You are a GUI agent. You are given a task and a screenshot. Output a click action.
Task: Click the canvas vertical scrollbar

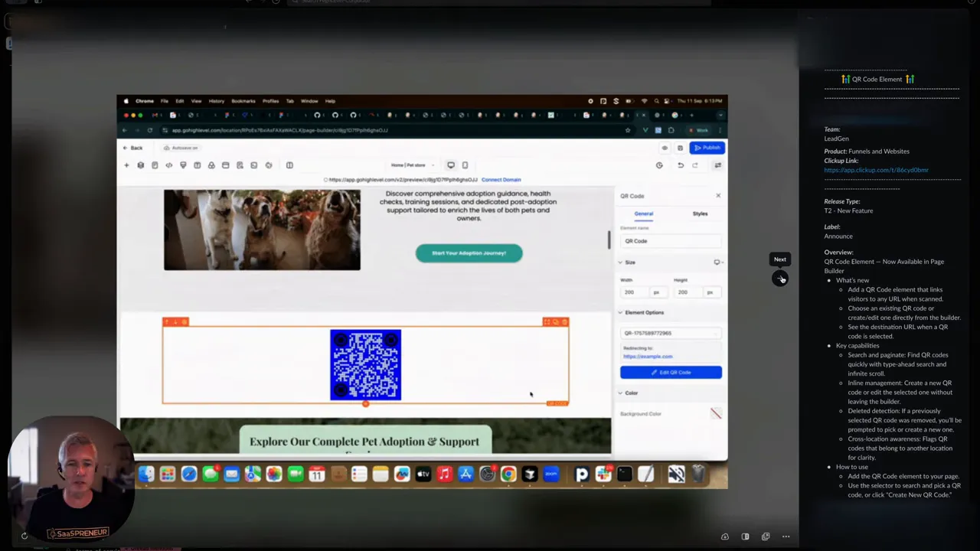point(609,240)
